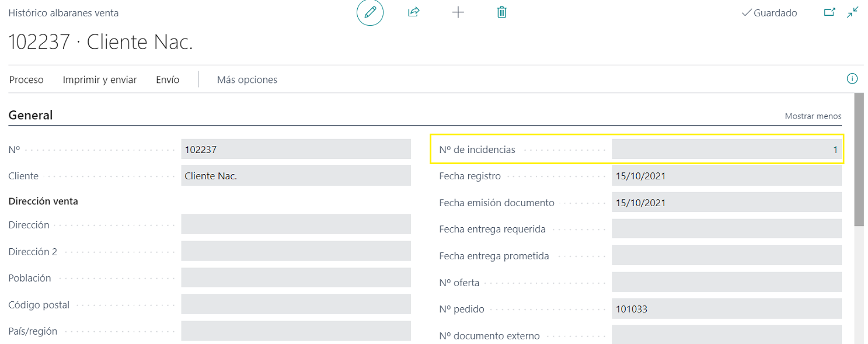
Task: Click the Cliente field
Action: pos(295,176)
